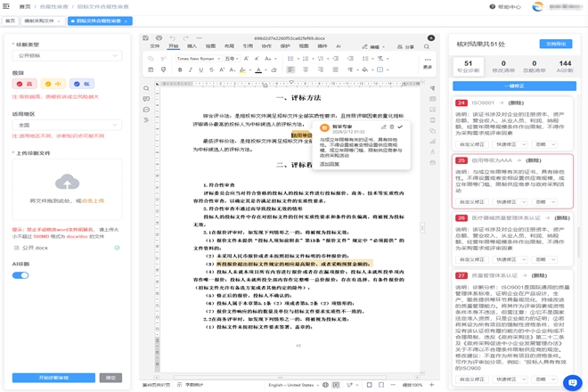Open the Times New Roman font dropdown
588x392 pixels.
197,59
